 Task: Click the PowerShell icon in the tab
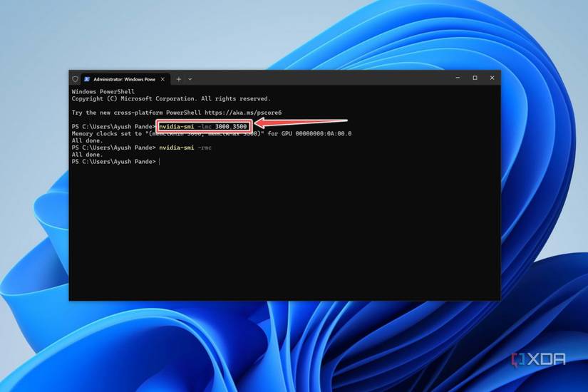coord(87,79)
